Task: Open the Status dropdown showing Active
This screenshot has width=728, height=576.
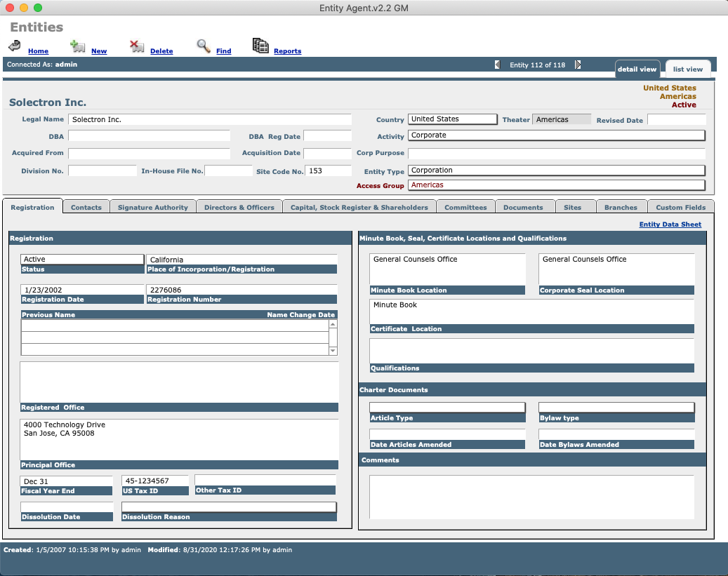Action: point(82,260)
